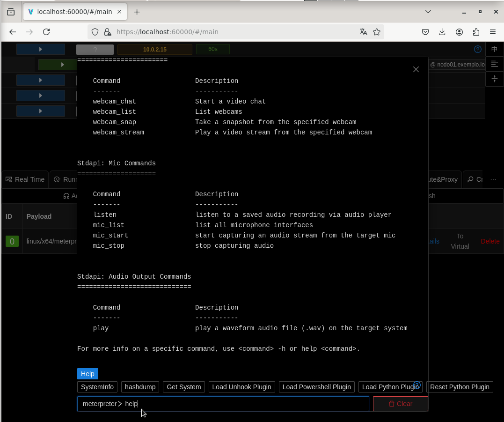Click the green session ID 0 badge
Viewport: 504px width, 422px height.
pos(12,241)
